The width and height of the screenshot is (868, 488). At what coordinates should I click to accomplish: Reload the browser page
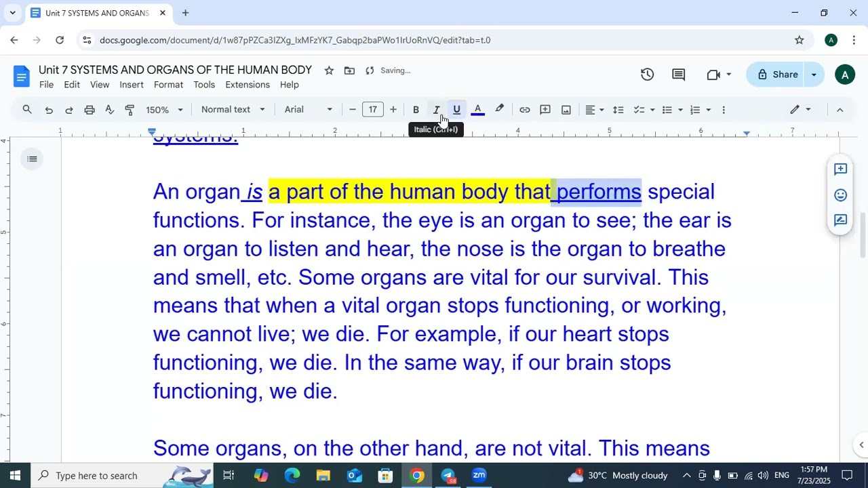[x=60, y=40]
